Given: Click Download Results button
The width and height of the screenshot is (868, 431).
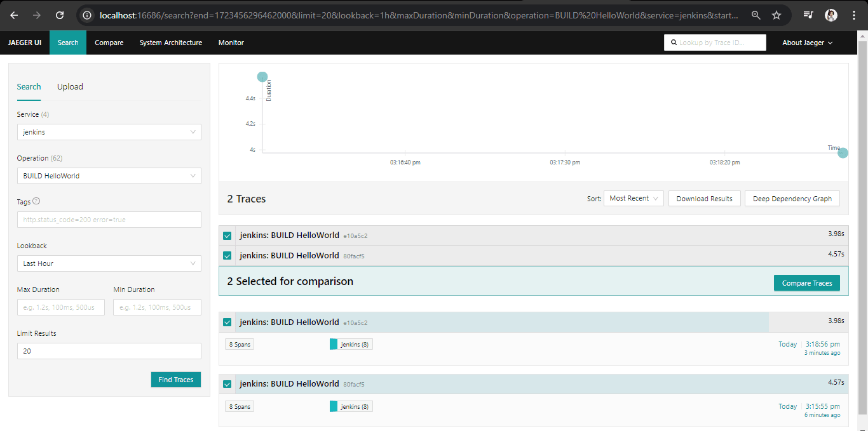Looking at the screenshot, I should (704, 199).
